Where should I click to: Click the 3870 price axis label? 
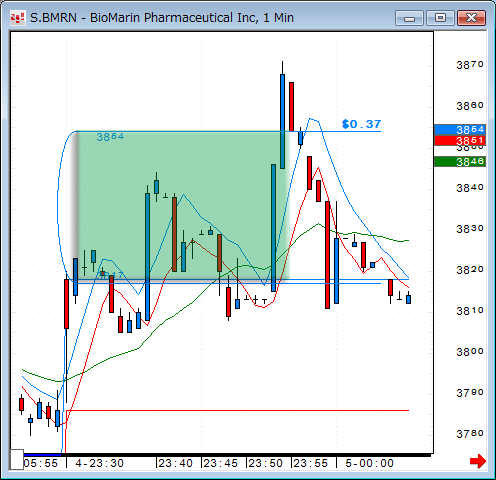[470, 65]
